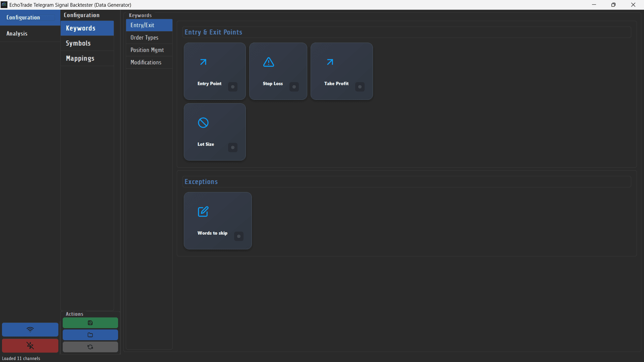The height and width of the screenshot is (362, 644).
Task: Open settings button on Stop Loss card
Action: coord(294,87)
